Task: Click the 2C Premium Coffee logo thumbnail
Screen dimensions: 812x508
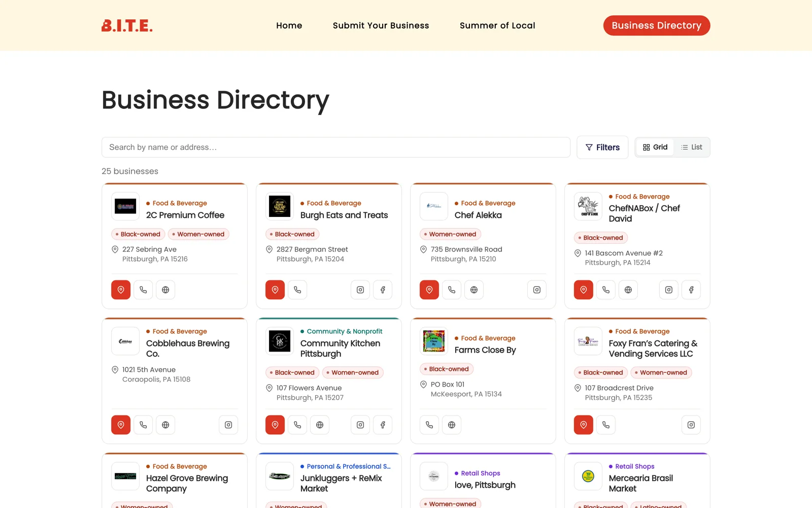Action: 125,206
